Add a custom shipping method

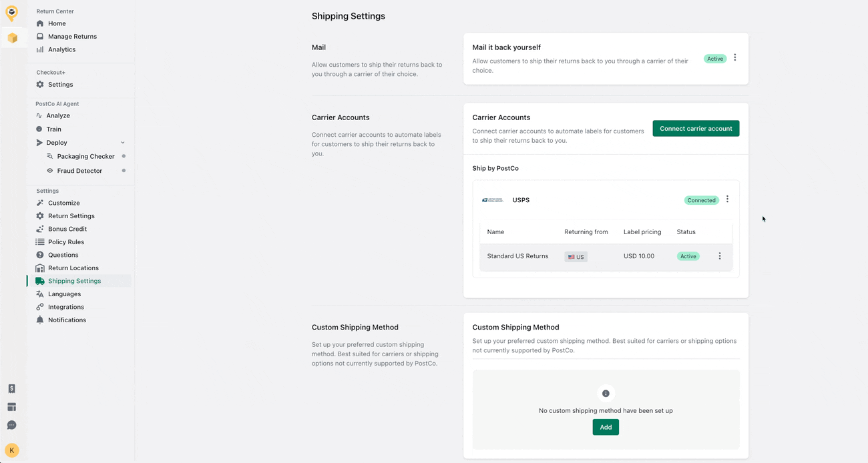coord(605,427)
